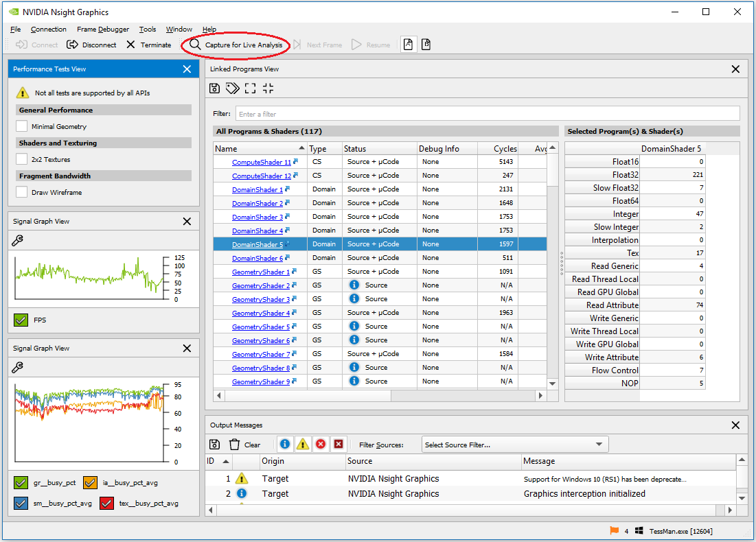Click the shader Filter input field
Image resolution: width=756 pixels, height=542 pixels.
coord(487,114)
